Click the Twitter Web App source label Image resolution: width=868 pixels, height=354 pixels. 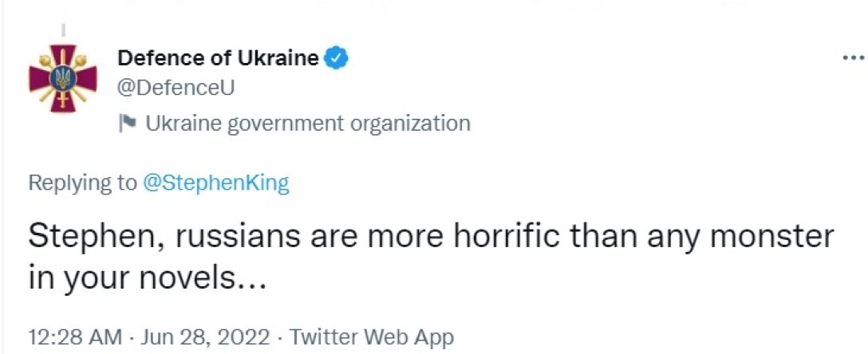click(x=372, y=336)
